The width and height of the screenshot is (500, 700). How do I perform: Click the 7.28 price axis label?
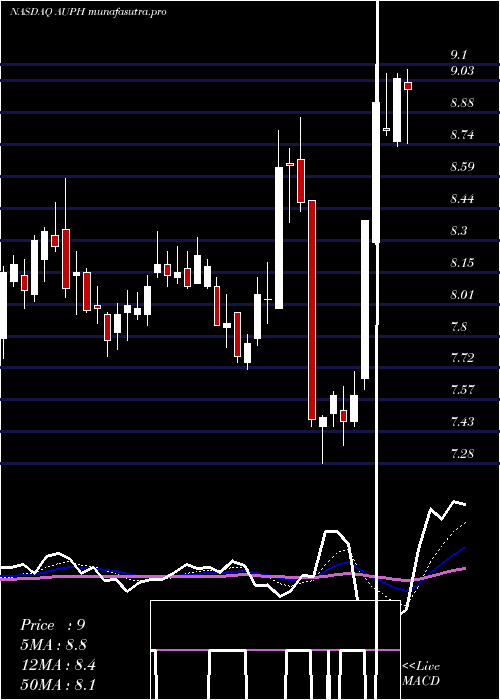[x=462, y=454]
